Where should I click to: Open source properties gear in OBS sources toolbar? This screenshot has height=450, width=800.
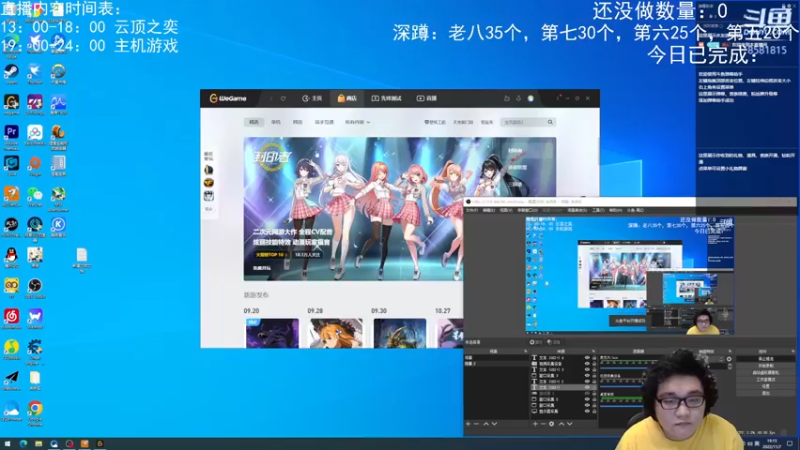552,423
